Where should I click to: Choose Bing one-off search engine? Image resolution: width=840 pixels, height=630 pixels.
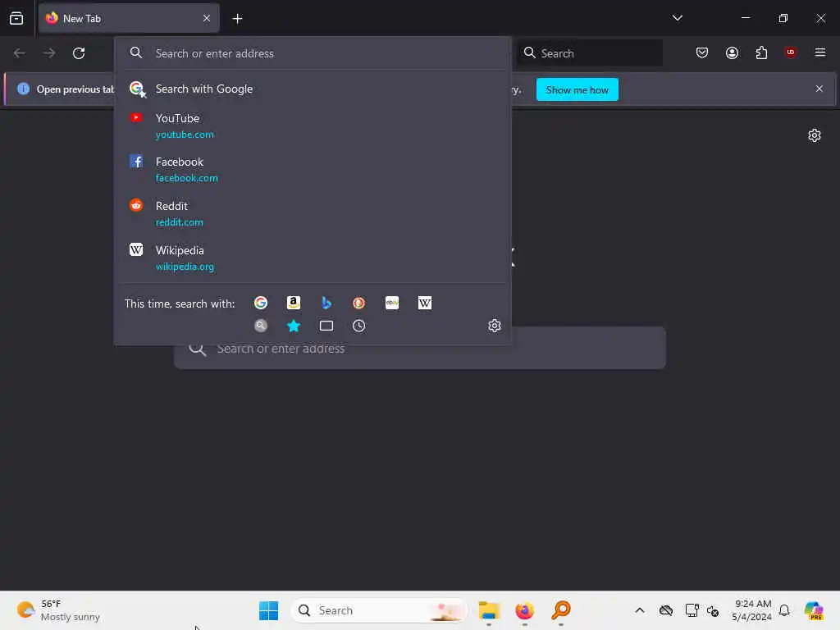[326, 304]
